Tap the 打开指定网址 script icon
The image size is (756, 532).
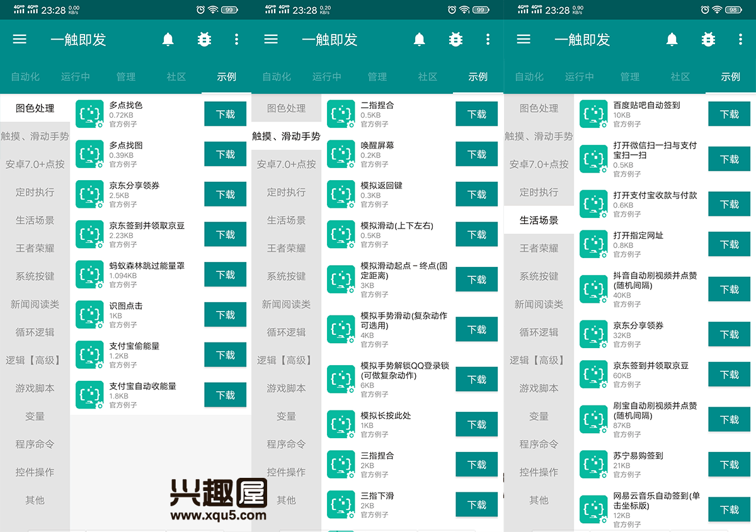[x=593, y=244]
